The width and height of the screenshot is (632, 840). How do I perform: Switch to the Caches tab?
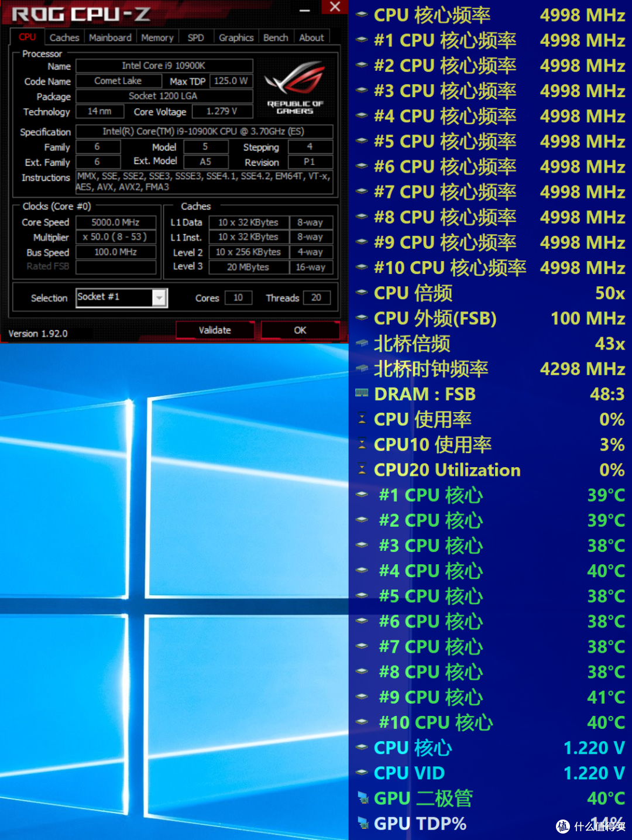point(64,37)
